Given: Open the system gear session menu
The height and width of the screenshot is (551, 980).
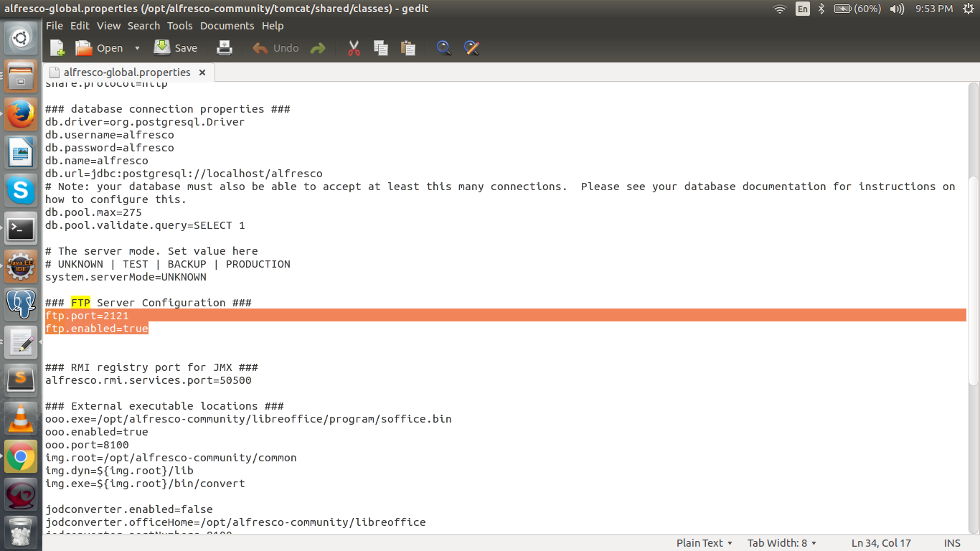Looking at the screenshot, I should (968, 9).
